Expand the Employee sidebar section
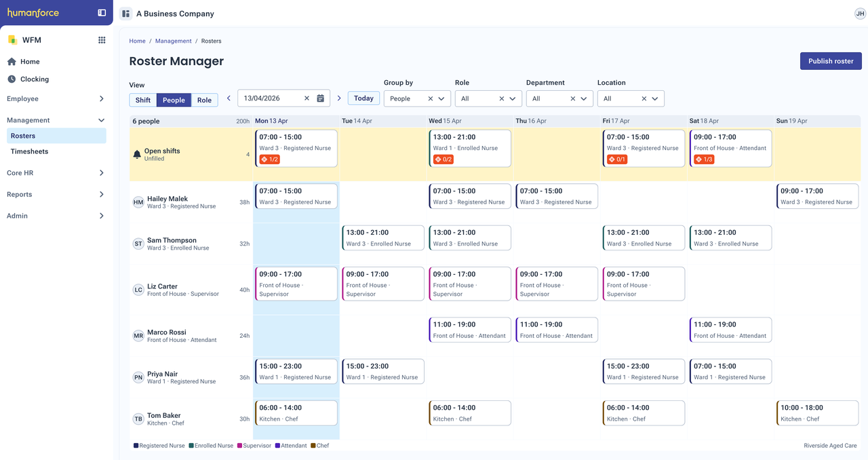This screenshot has width=868, height=460. coord(102,99)
